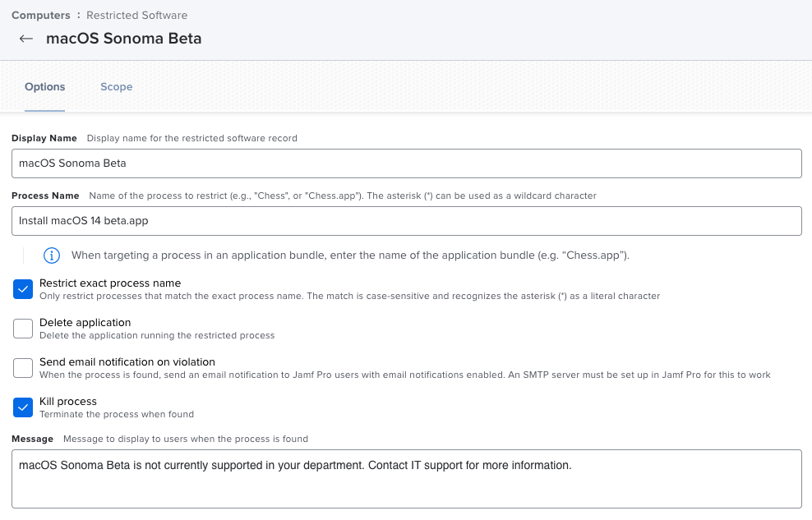Click the "Kill process" label text
Screen dimensions: 812x520
coord(68,401)
